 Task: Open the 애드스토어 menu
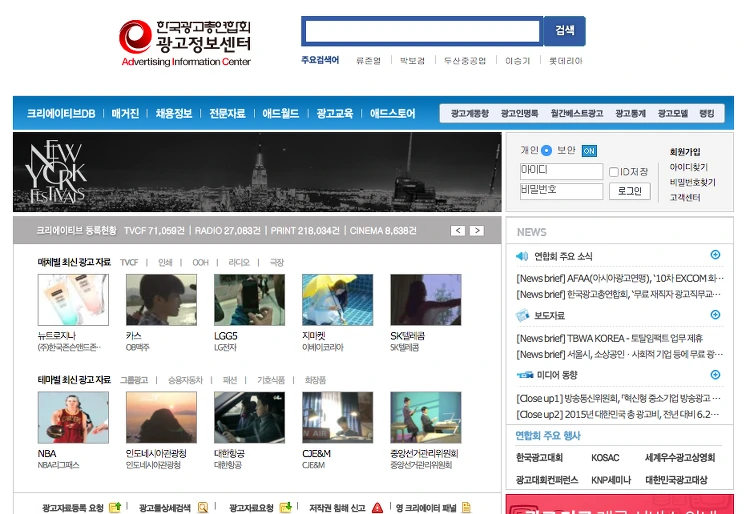pyautogui.click(x=392, y=114)
